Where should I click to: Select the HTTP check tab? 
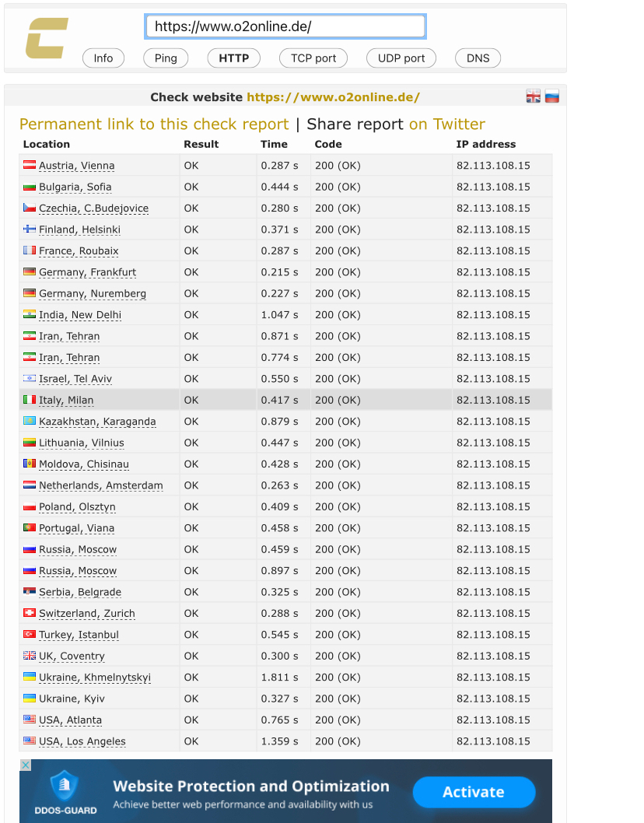pos(234,58)
